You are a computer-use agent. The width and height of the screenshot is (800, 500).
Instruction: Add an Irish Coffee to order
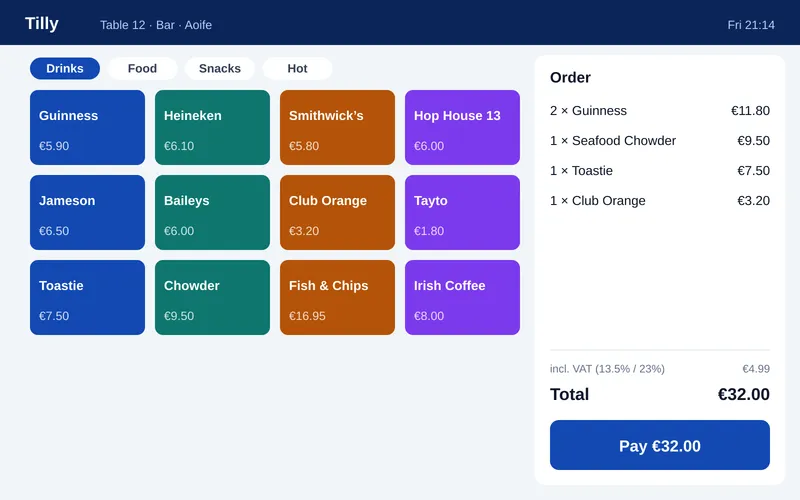click(462, 297)
